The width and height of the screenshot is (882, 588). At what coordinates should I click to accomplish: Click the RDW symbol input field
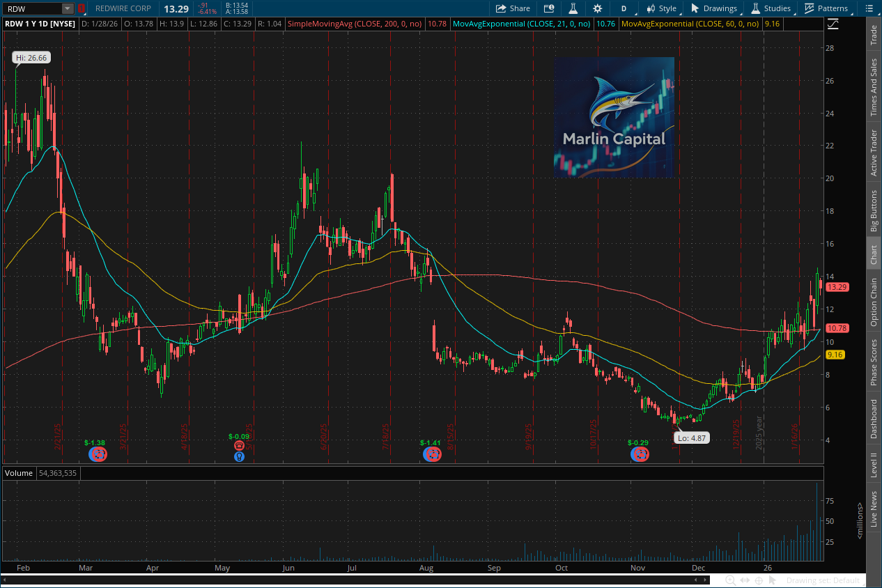[x=32, y=8]
